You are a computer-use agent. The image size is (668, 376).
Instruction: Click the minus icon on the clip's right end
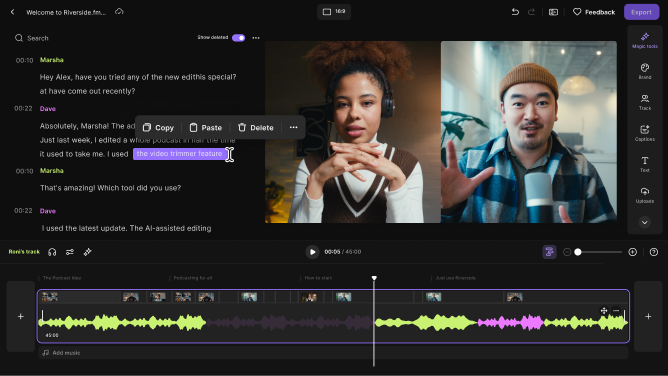point(616,310)
